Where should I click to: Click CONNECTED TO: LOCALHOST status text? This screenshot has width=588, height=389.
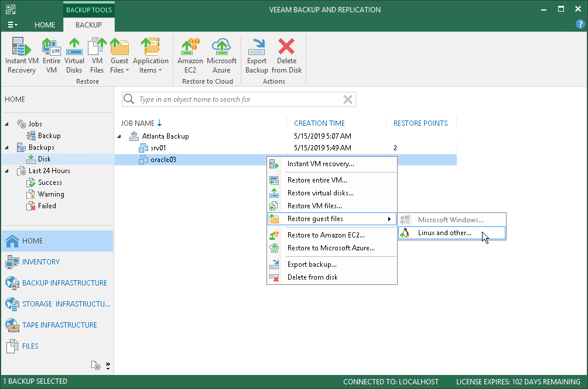click(391, 382)
